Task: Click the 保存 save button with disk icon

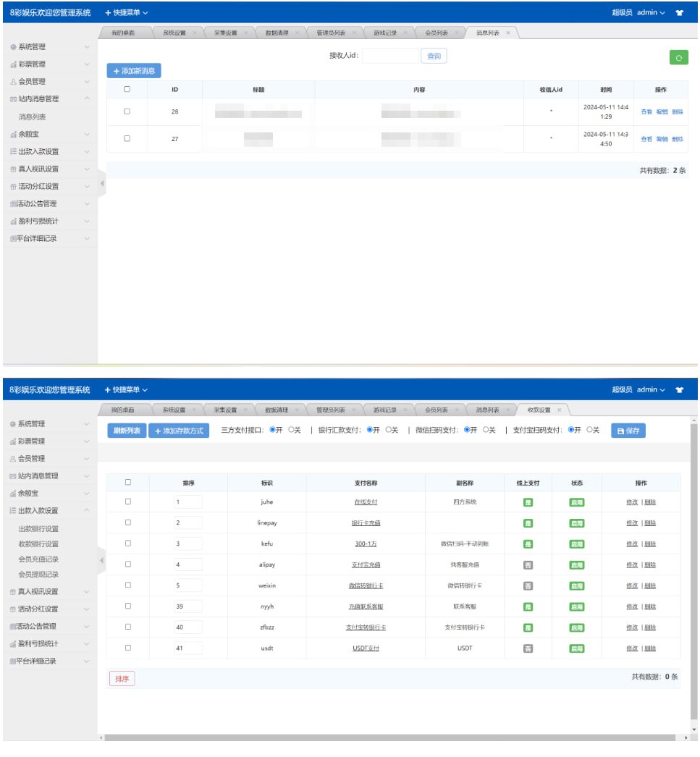Action: tap(628, 431)
